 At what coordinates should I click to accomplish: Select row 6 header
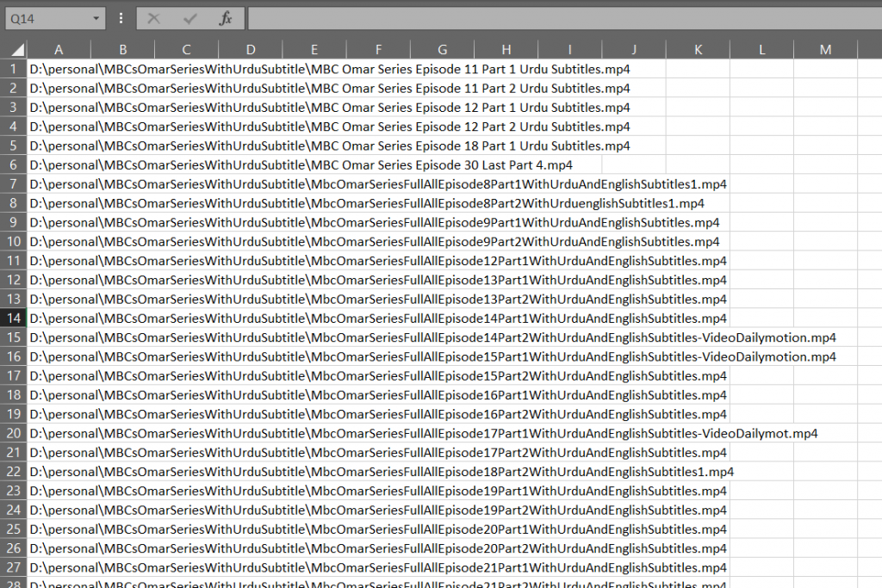(x=13, y=164)
